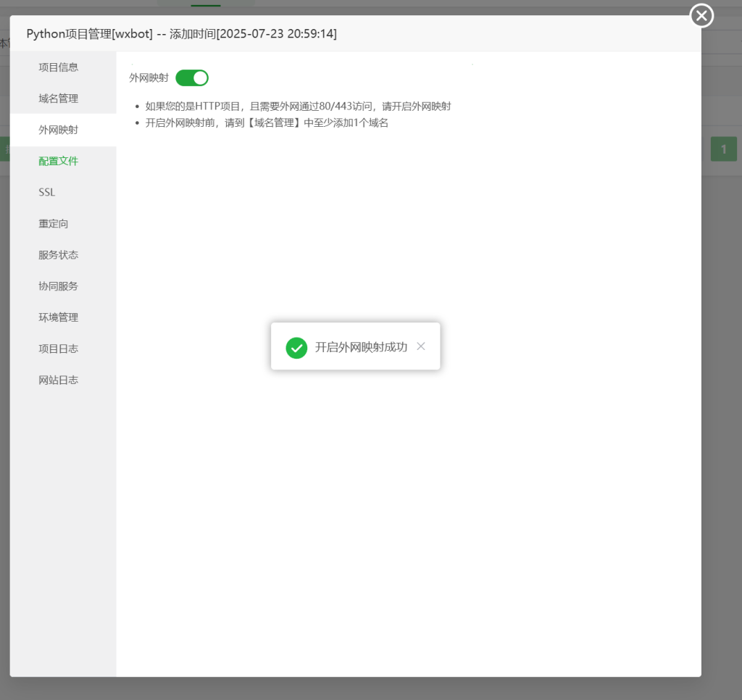The height and width of the screenshot is (700, 742).
Task: Select the 外网映射 sidebar entry
Action: click(58, 130)
